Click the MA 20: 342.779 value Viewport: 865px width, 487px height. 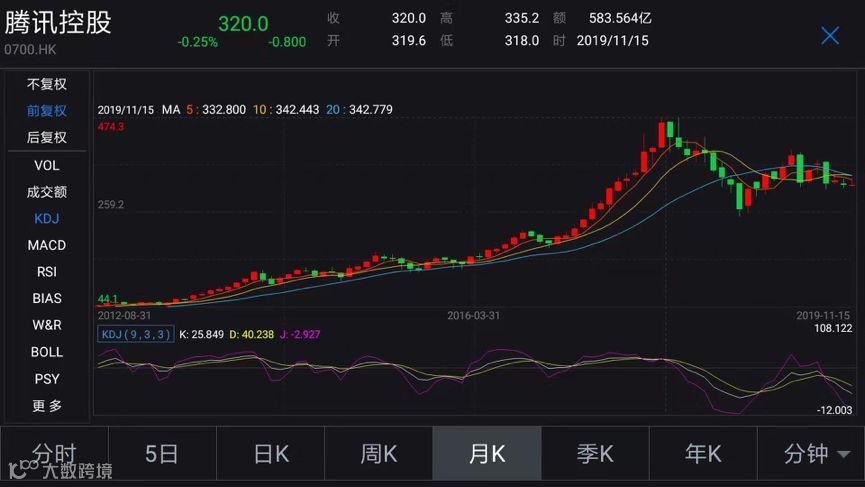click(359, 110)
